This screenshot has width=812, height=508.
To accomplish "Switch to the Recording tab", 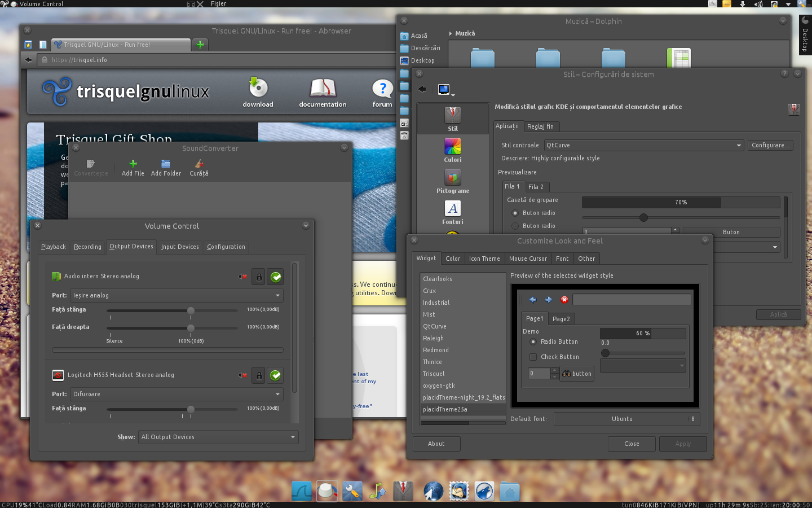I will [x=87, y=247].
